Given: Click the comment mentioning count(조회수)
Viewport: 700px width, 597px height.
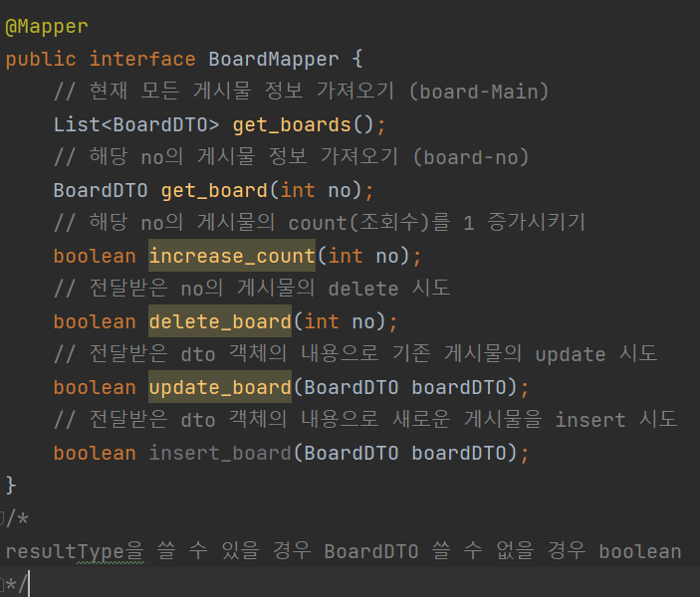Looking at the screenshot, I should [x=320, y=223].
